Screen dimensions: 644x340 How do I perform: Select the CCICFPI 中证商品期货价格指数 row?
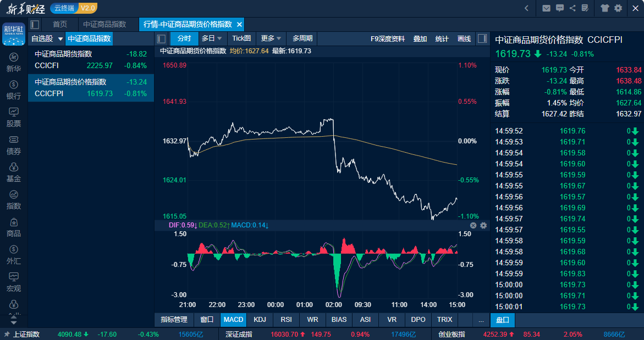[91, 88]
